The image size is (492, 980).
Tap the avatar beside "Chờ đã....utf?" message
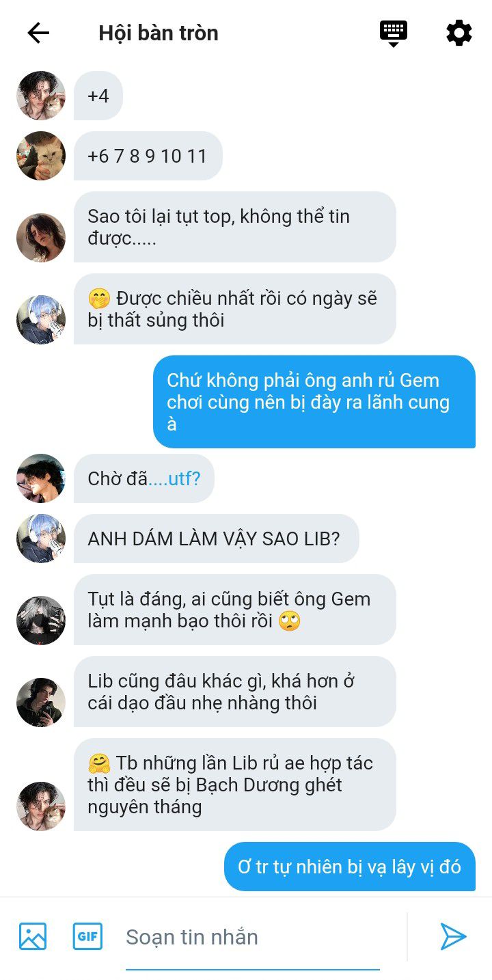tap(41, 478)
